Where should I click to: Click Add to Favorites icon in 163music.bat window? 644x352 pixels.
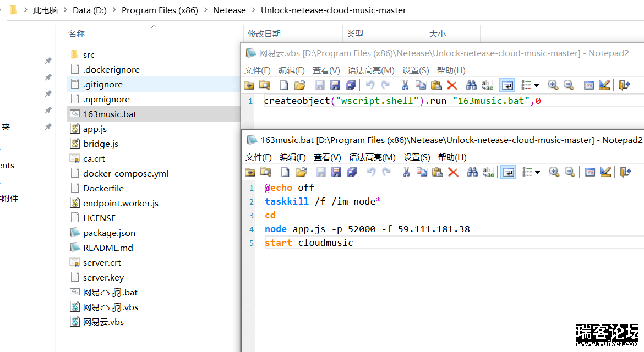click(x=250, y=172)
